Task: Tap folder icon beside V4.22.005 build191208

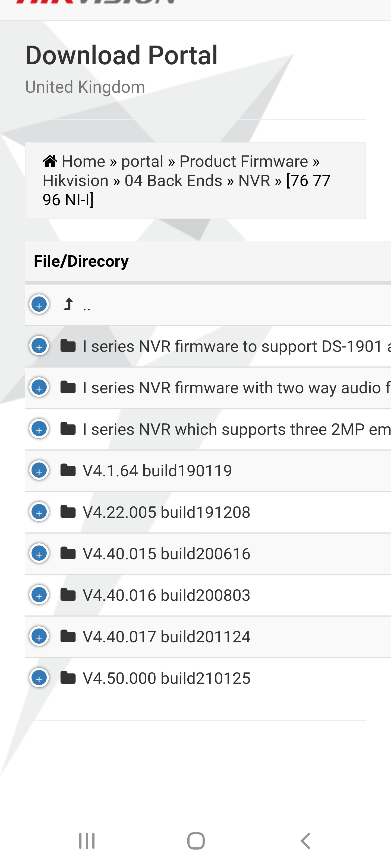Action: [68, 512]
